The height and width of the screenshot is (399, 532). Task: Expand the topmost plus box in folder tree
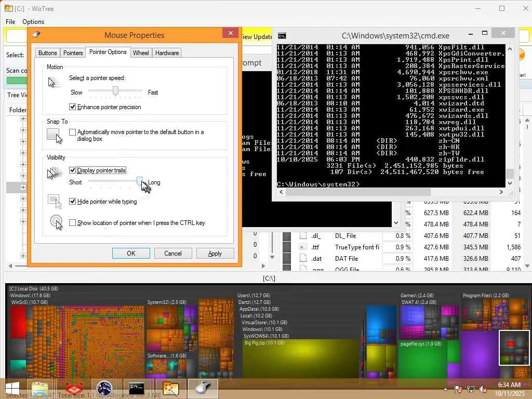click(x=23, y=119)
